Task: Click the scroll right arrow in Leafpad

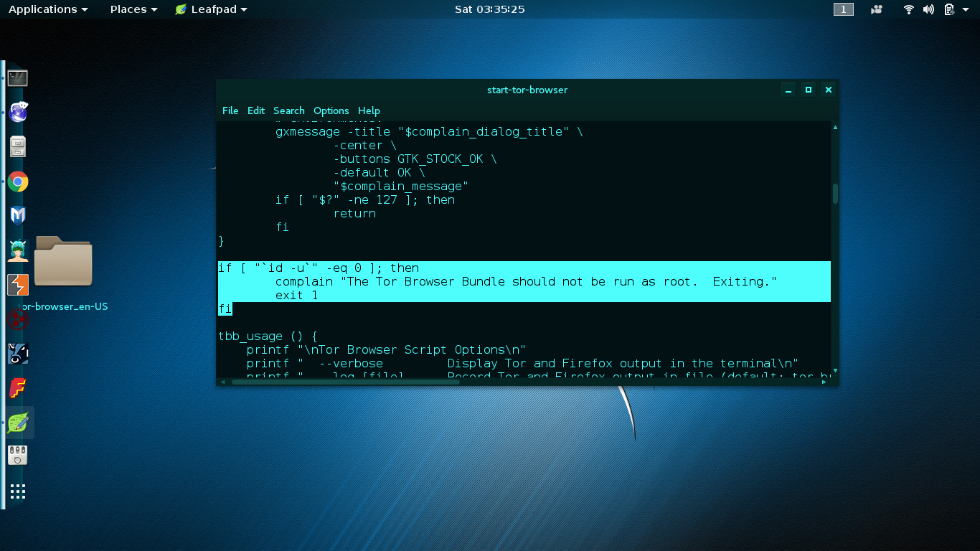Action: [x=824, y=382]
